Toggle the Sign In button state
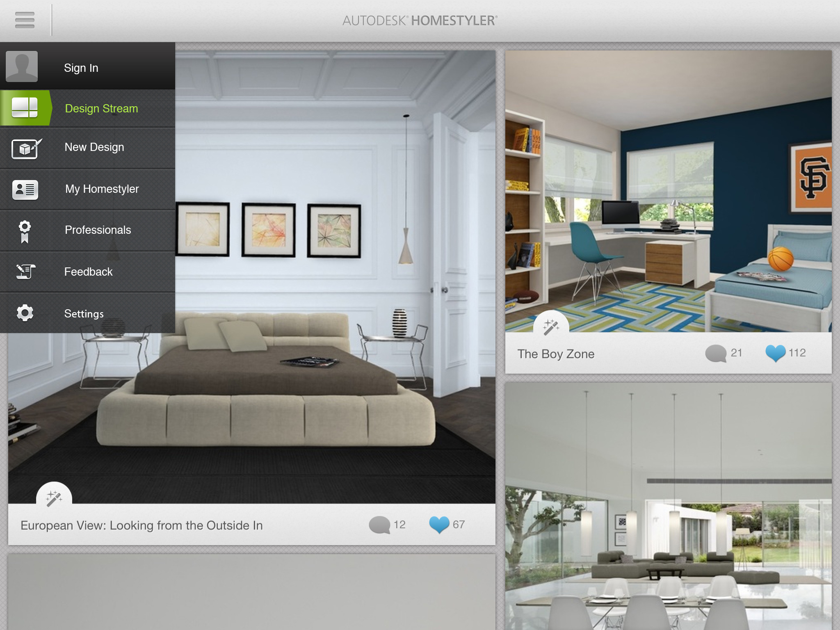 click(89, 68)
